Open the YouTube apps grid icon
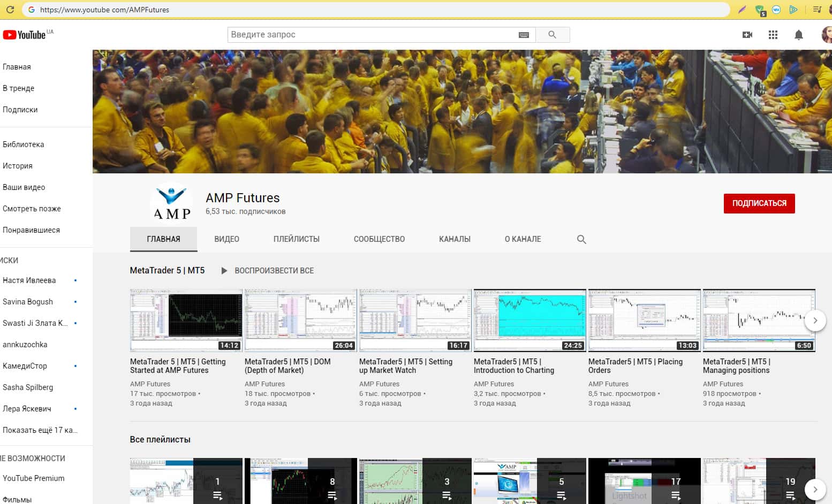The image size is (832, 504). [773, 35]
